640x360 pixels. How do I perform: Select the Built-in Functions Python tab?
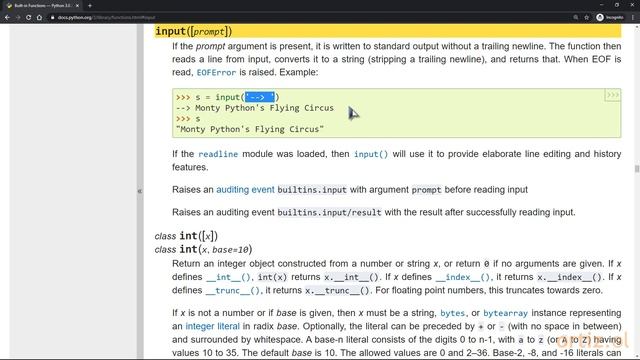(x=42, y=6)
